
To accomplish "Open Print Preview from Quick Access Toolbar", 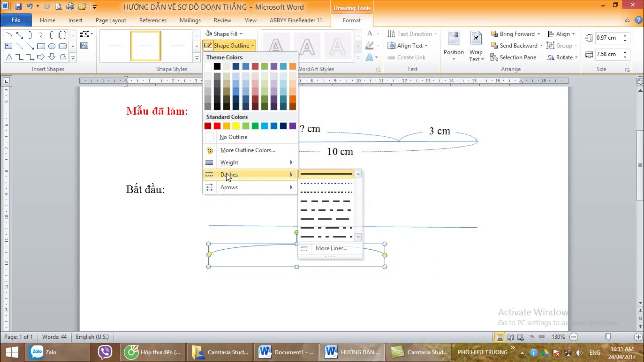I will pyautogui.click(x=59, y=7).
